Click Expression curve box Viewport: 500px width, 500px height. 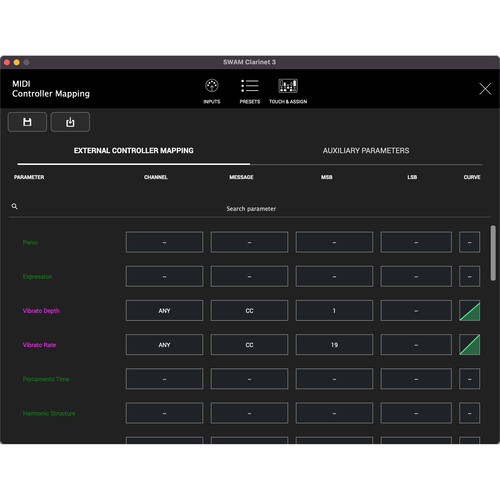pyautogui.click(x=469, y=276)
